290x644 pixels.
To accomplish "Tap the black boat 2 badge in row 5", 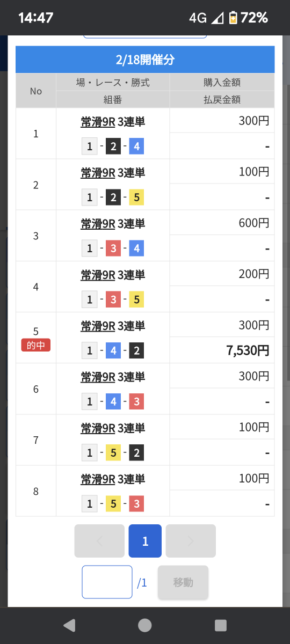I will [136, 350].
